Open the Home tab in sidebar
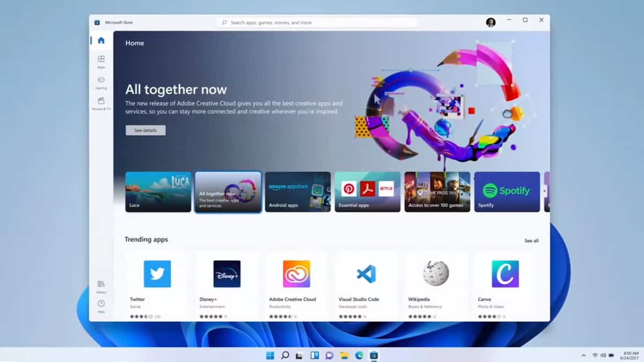 (101, 41)
